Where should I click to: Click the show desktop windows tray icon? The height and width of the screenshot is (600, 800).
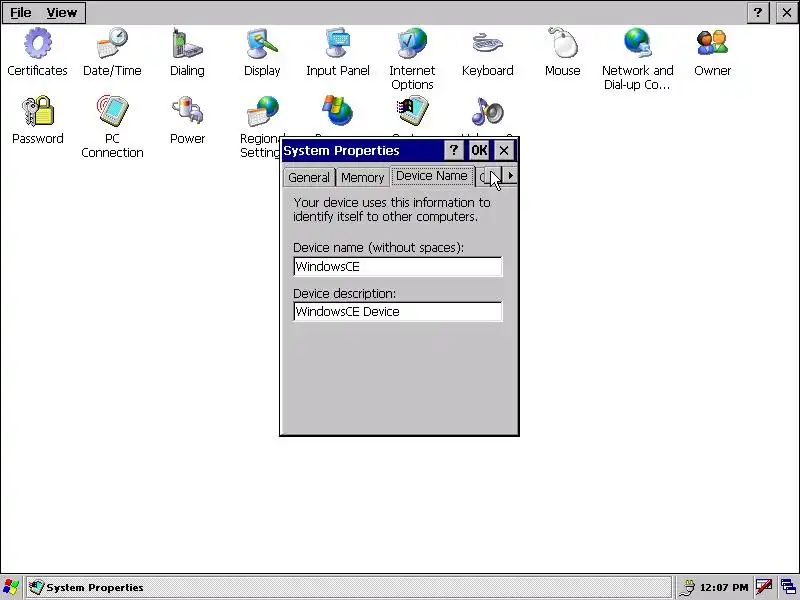788,587
